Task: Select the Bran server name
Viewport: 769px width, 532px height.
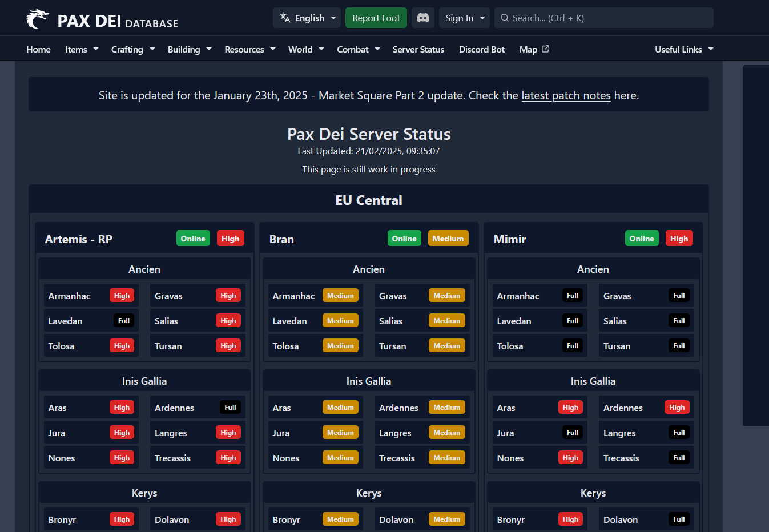Action: [x=281, y=239]
